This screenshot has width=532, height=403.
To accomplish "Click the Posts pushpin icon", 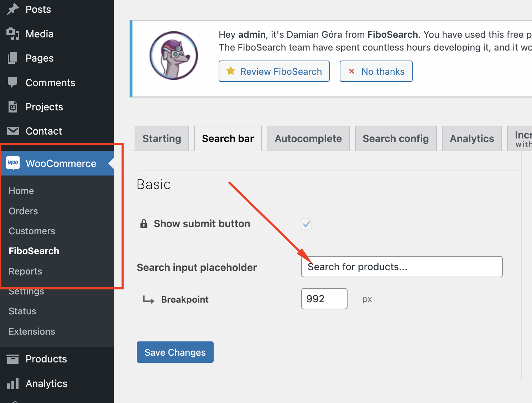I will click(13, 9).
